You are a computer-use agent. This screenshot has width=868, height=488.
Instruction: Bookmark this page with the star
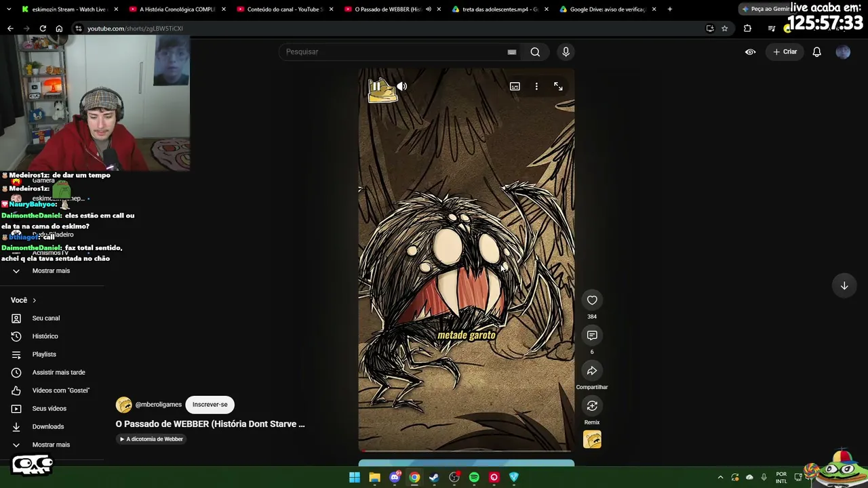(x=724, y=28)
